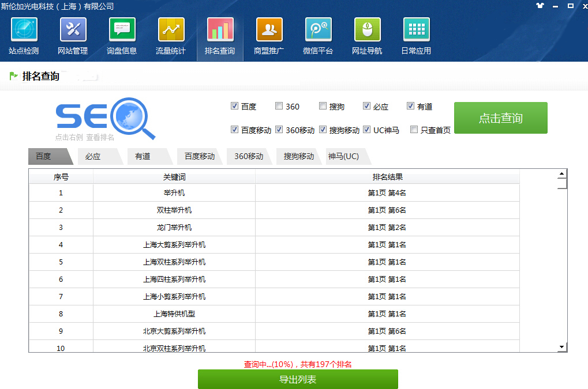The width and height of the screenshot is (588, 389).
Task: Click the shirt skin icon in title bar
Action: (x=540, y=6)
